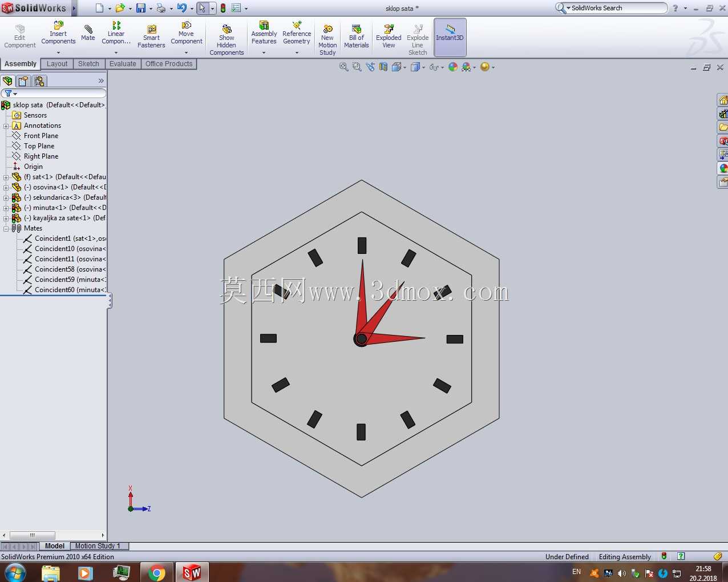Expand the FeatureManager panel chevron
728x582 pixels.
tap(101, 81)
